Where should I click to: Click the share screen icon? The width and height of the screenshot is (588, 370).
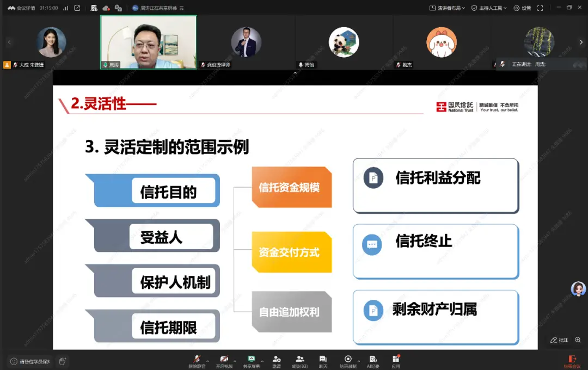252,360
